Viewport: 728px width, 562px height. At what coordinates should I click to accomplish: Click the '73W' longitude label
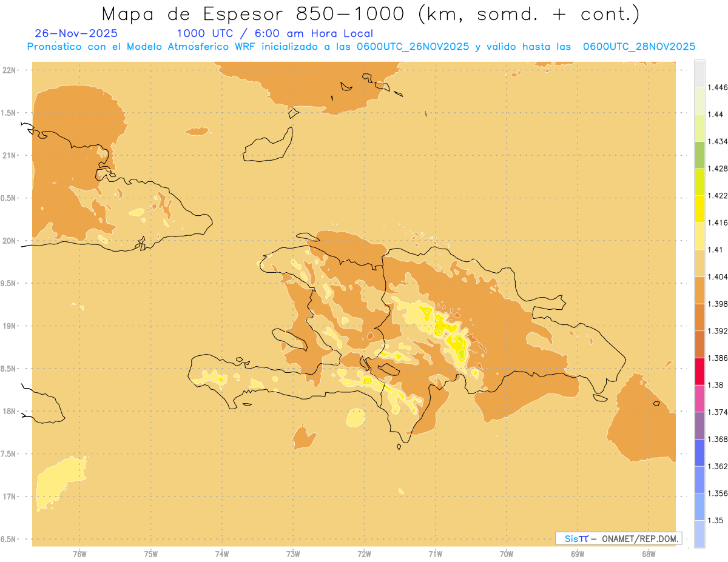click(x=293, y=554)
